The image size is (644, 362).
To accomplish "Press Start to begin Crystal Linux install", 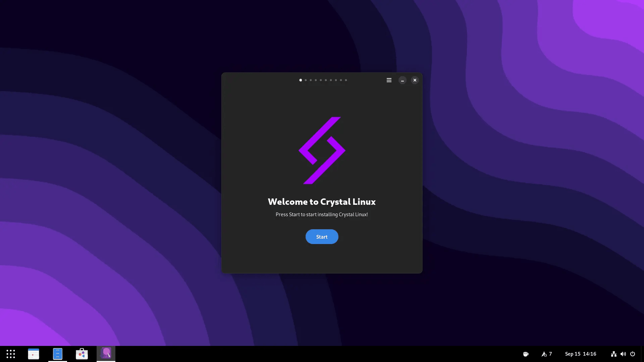I will pos(322,236).
